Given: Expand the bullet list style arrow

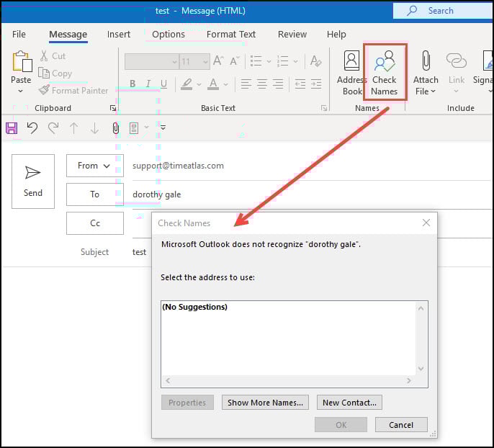Looking at the screenshot, I should tap(269, 61).
